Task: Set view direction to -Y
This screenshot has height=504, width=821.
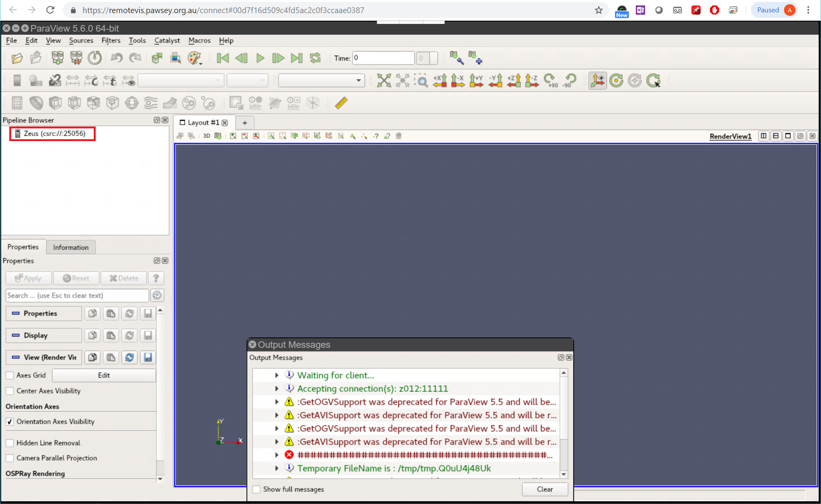Action: (495, 80)
